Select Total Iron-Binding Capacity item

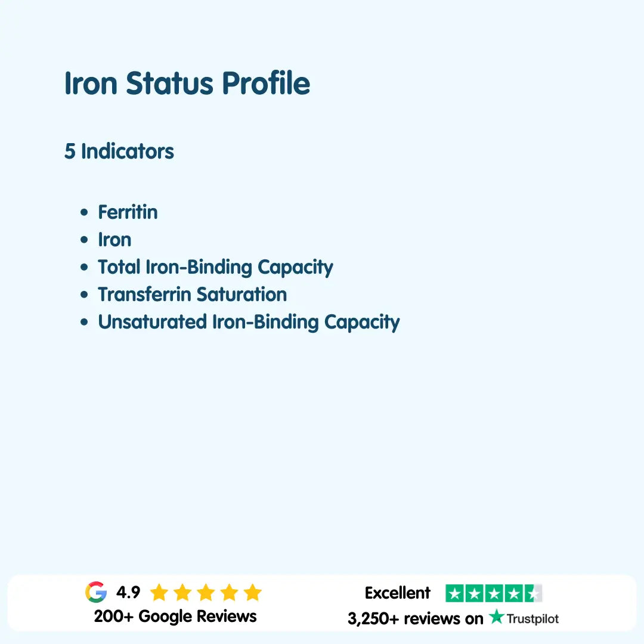[x=215, y=267]
